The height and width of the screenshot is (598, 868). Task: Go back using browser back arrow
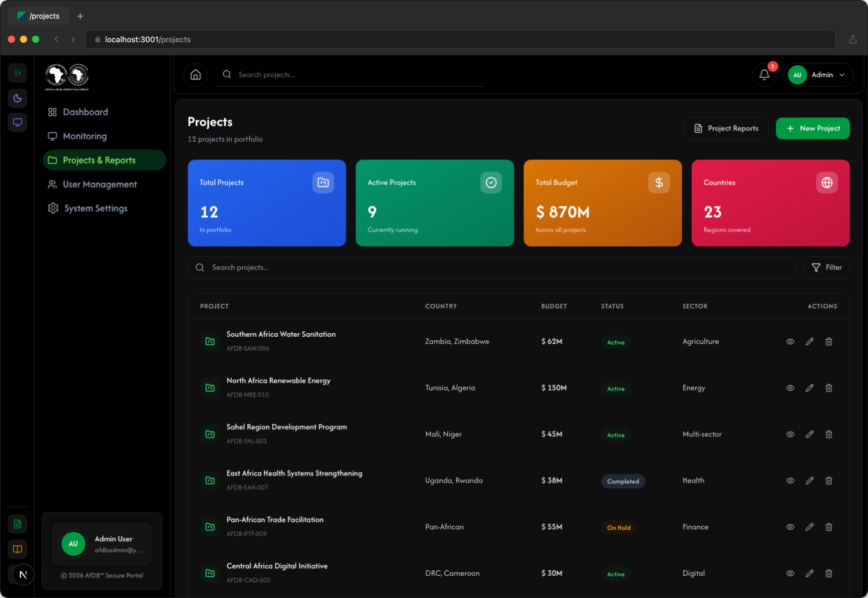click(x=56, y=39)
